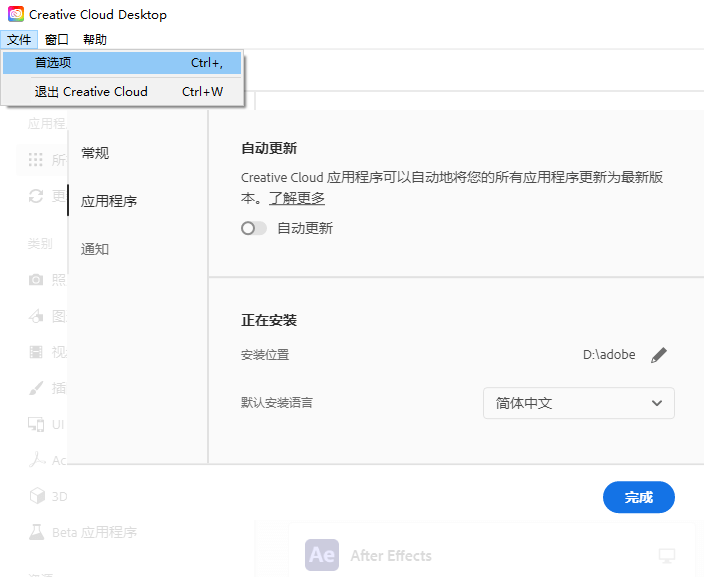Click the 完成 button
This screenshot has height=577, width=704.
[638, 497]
